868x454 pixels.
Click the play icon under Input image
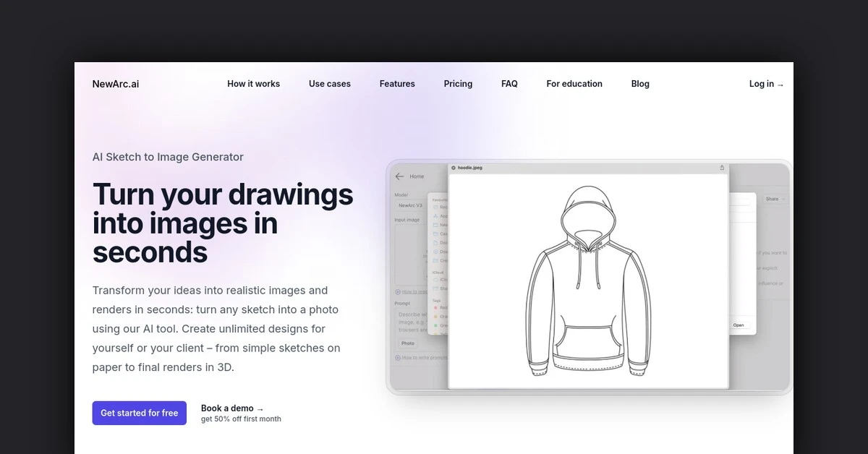(398, 291)
